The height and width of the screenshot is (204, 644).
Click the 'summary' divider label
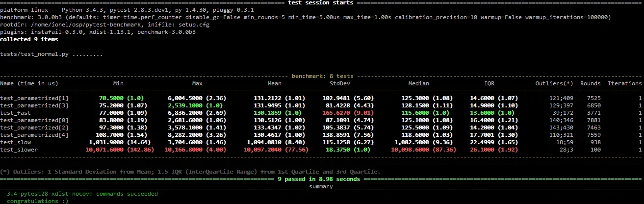click(x=322, y=186)
